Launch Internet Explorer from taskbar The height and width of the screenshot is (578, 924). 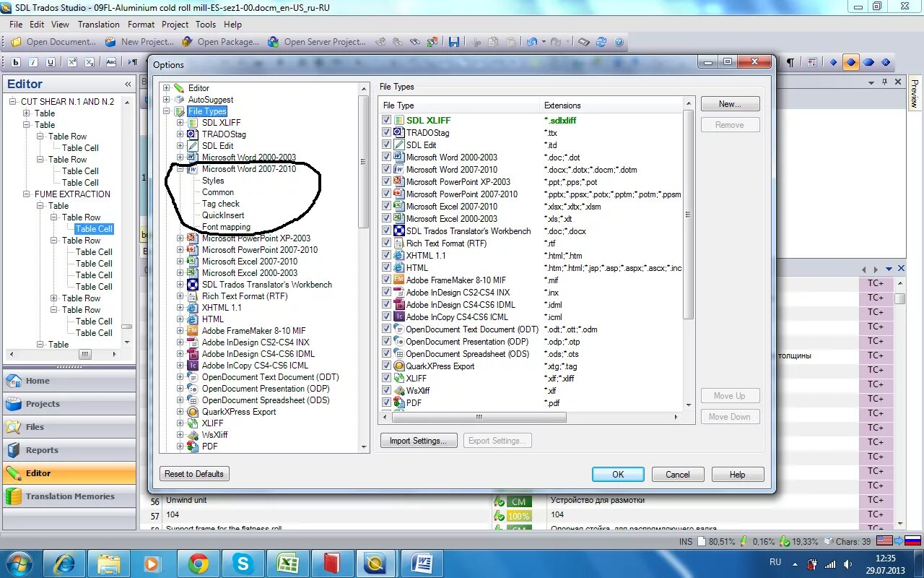pyautogui.click(x=65, y=563)
